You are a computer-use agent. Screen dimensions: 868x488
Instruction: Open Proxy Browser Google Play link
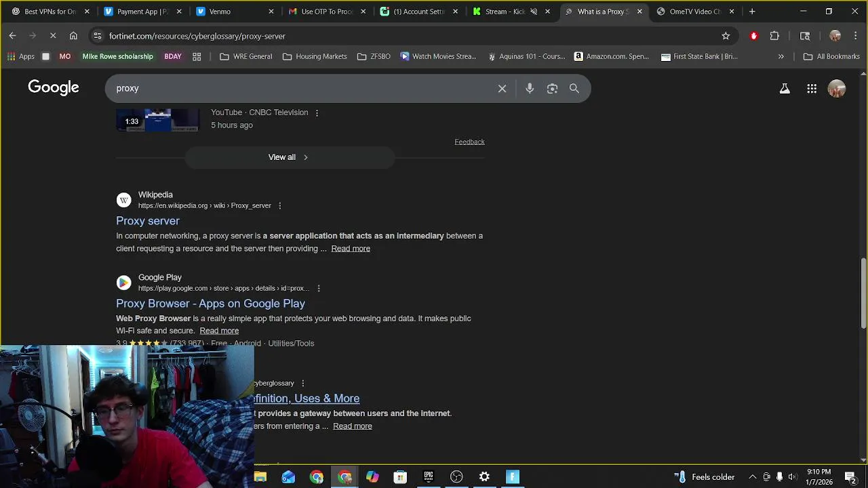[x=210, y=304]
